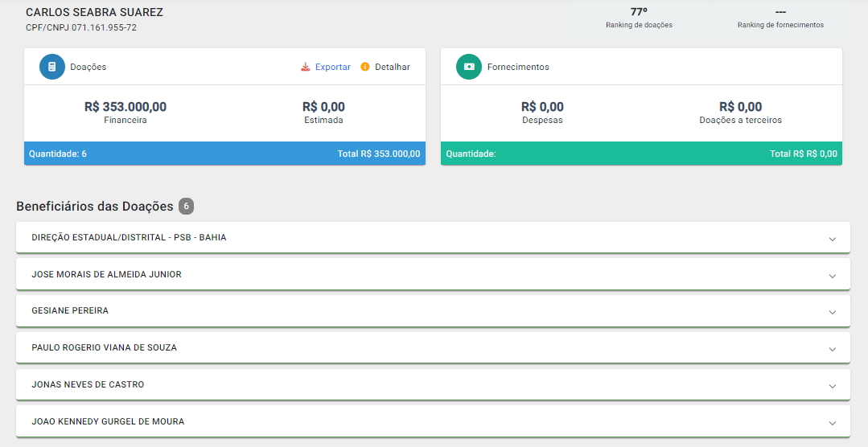
Task: Click Total R$ R$ 0,00 in green bar
Action: (x=803, y=154)
